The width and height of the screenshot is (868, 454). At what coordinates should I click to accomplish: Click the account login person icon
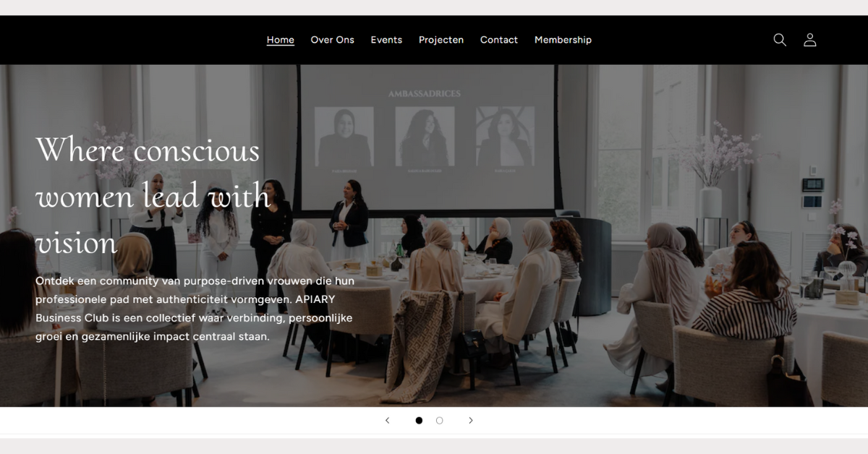(x=810, y=40)
